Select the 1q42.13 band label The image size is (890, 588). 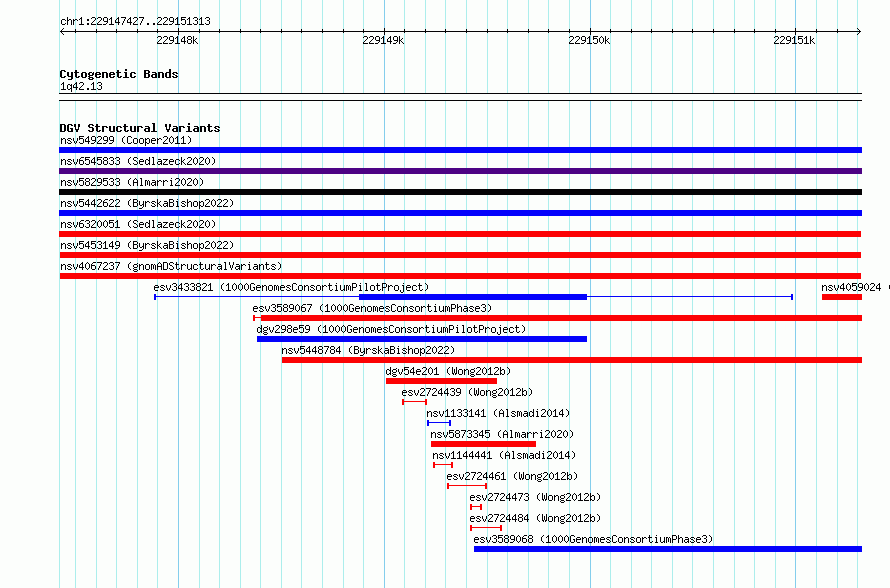[81, 86]
